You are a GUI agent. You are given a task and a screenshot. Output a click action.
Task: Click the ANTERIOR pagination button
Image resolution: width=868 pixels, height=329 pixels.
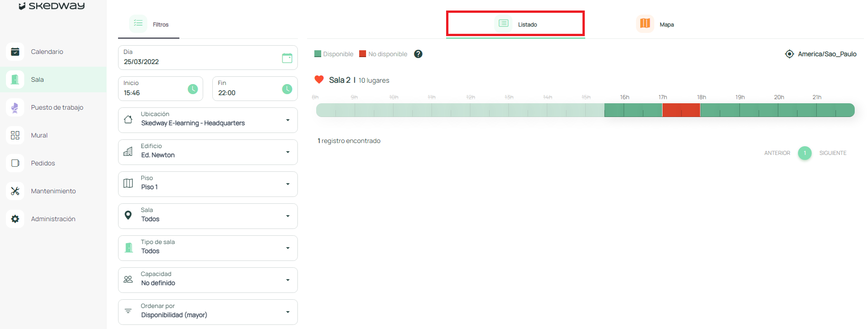click(x=777, y=153)
